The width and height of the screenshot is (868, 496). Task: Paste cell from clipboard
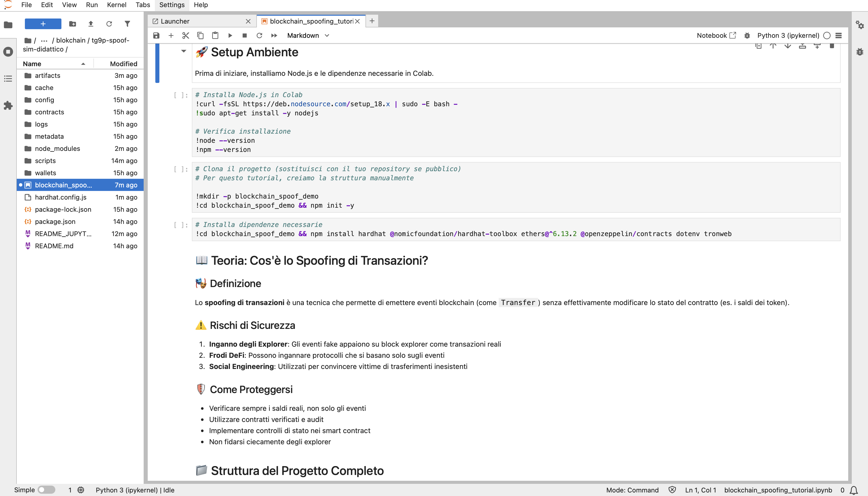[215, 36]
